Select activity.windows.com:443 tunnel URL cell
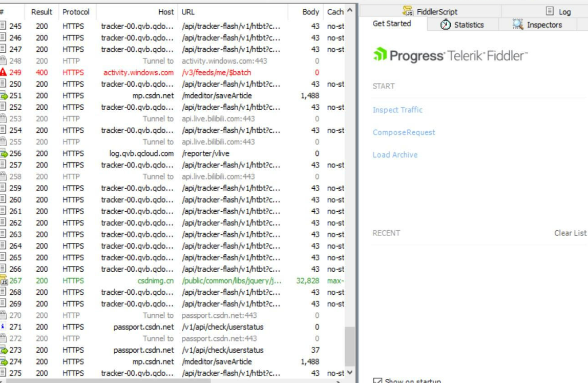 [224, 61]
